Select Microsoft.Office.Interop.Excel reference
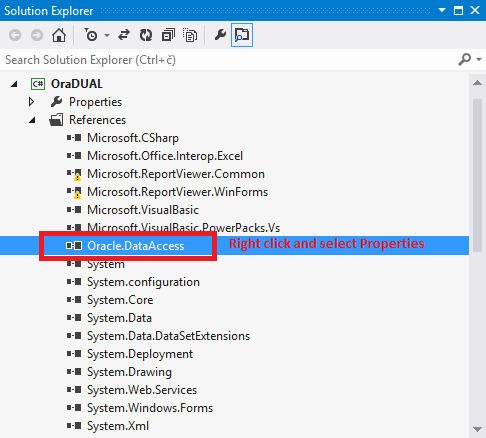 (165, 156)
